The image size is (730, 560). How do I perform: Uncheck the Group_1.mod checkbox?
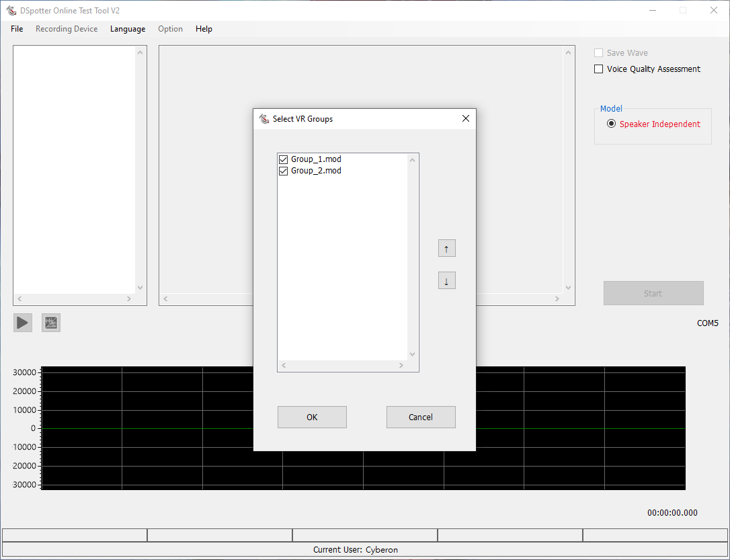click(x=283, y=159)
